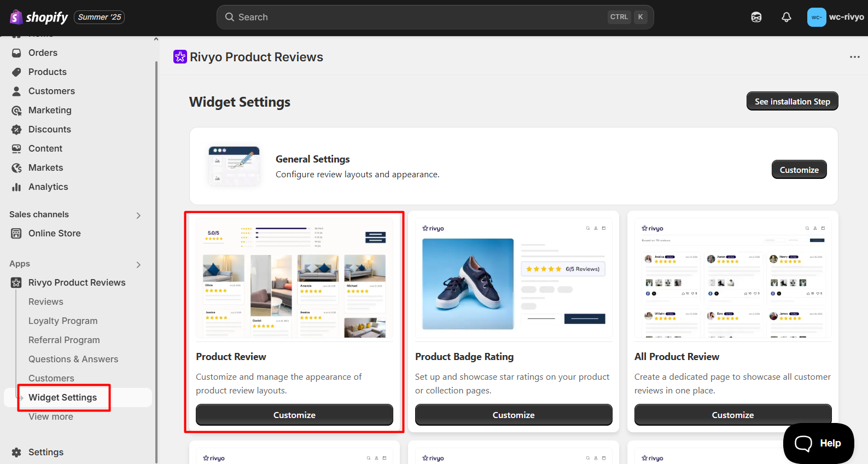Open the three-dot more actions menu
This screenshot has width=868, height=464.
pos(854,57)
